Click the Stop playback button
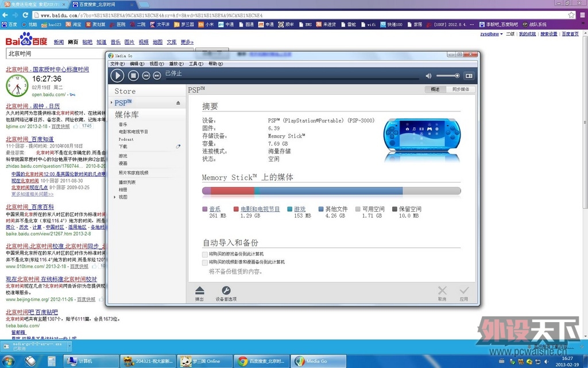This screenshot has width=588, height=368. 133,76
